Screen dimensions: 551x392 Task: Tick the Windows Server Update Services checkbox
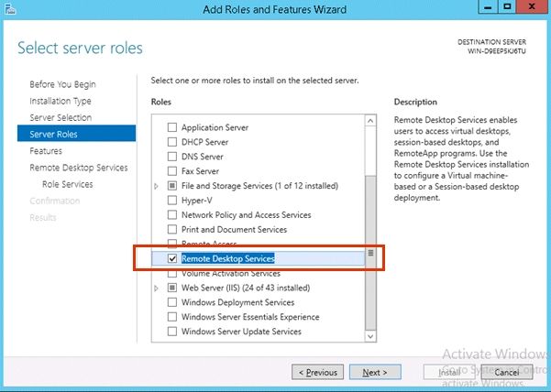(172, 332)
